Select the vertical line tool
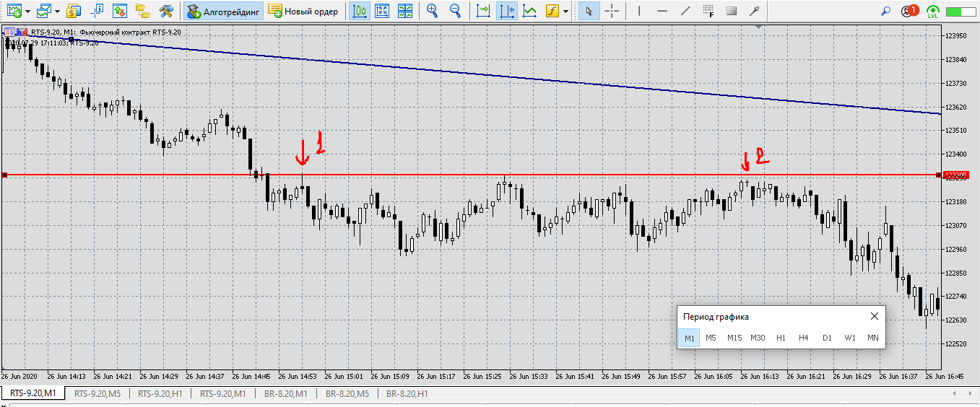Image resolution: width=980 pixels, height=407 pixels. (x=639, y=11)
